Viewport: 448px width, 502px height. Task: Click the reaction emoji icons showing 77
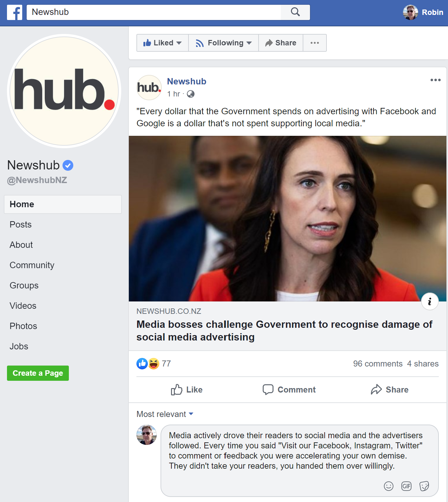148,364
